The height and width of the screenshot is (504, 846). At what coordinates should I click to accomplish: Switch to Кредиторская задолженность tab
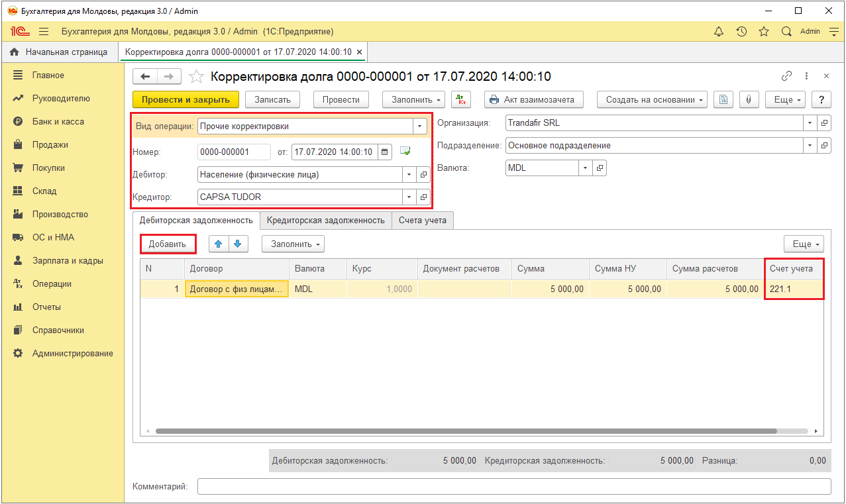(x=325, y=220)
